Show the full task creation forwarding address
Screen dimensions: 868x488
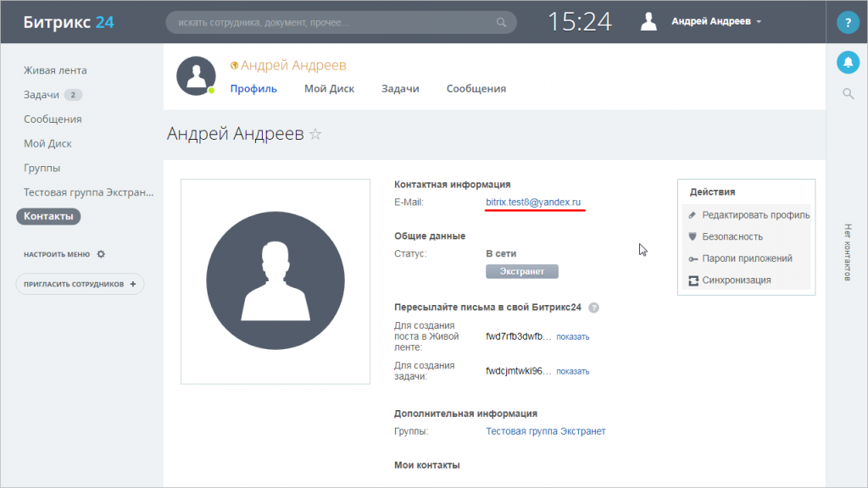[572, 371]
